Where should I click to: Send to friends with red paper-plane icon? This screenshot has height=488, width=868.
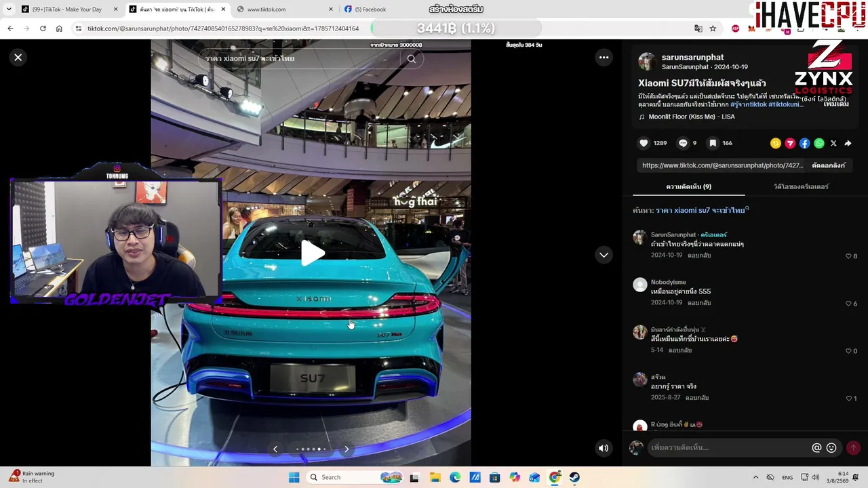pos(790,143)
